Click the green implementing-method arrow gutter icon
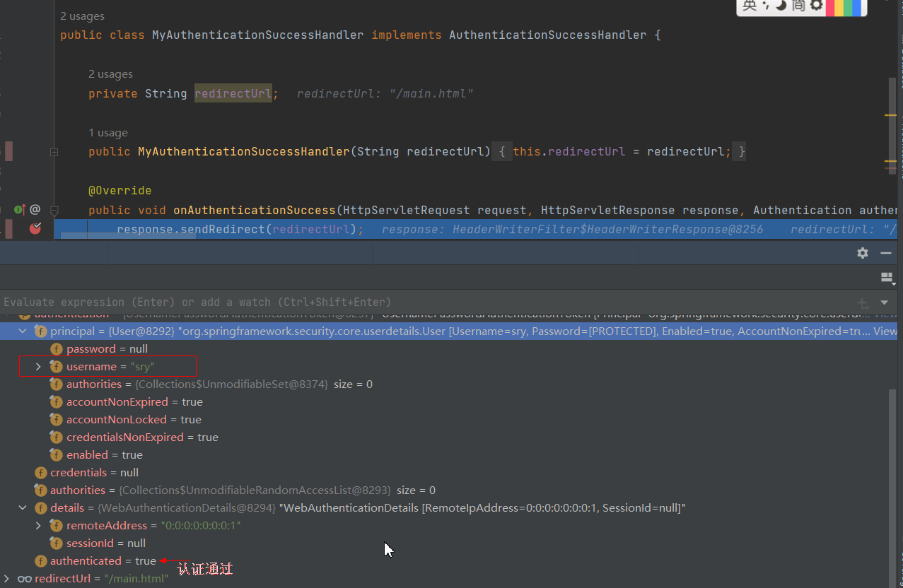 coord(20,209)
